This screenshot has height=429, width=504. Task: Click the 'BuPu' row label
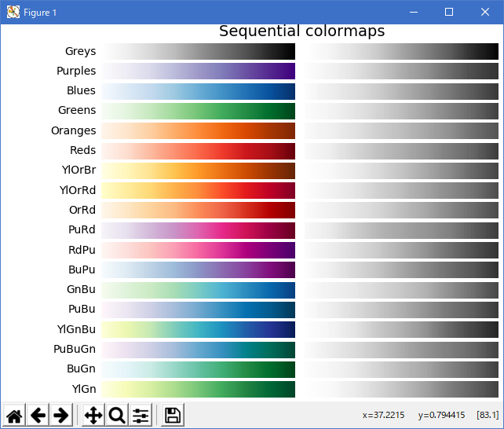82,269
